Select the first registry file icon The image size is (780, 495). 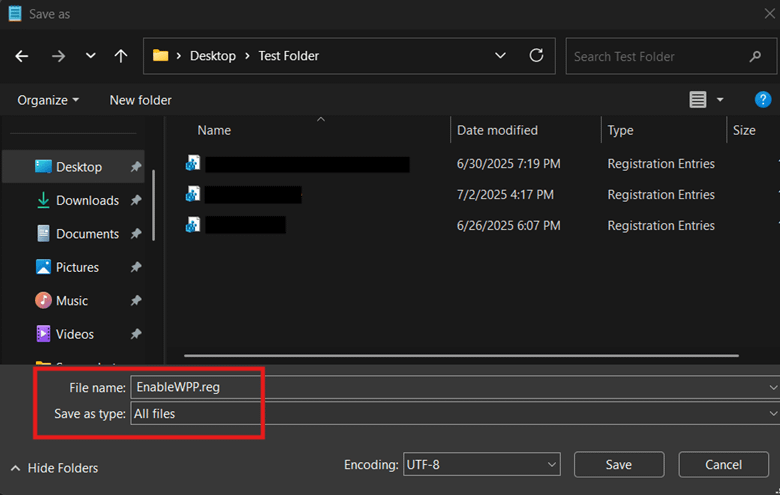[x=193, y=164]
